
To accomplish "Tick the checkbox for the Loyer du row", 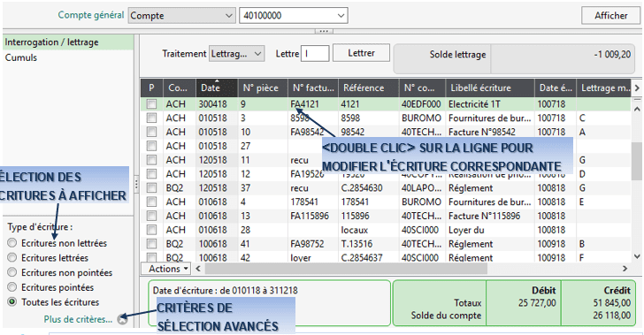I will pos(151,230).
